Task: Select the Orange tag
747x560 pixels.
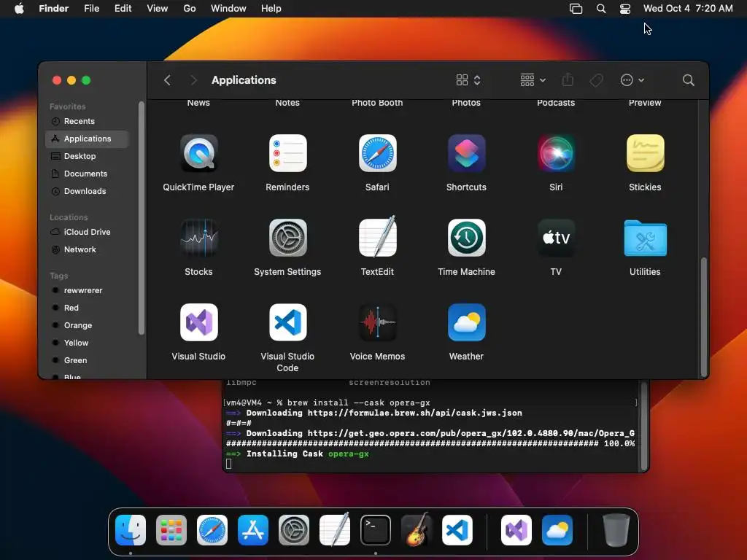Action: 87,325
